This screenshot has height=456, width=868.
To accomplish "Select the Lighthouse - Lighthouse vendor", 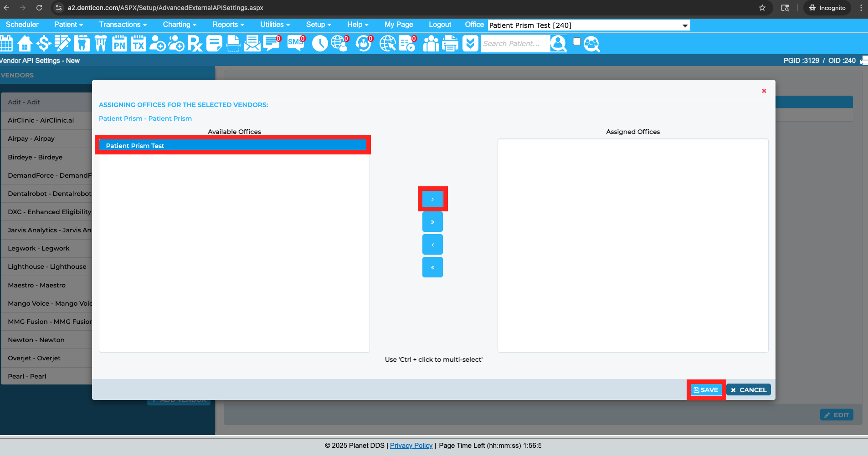I will click(x=46, y=266).
